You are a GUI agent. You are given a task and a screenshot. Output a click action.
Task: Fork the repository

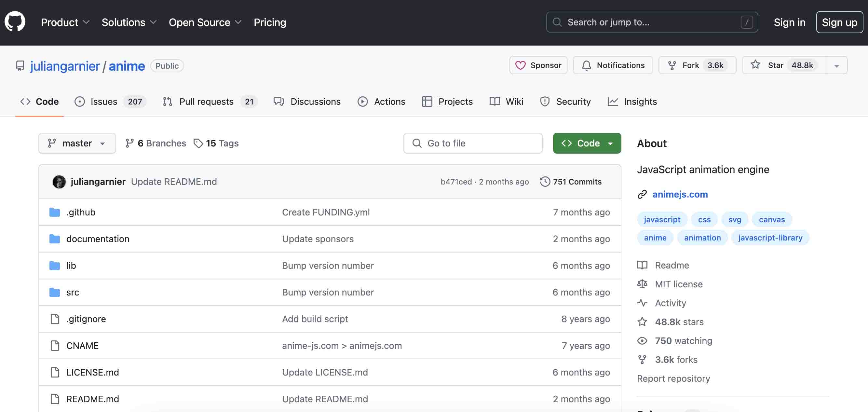[x=697, y=65]
